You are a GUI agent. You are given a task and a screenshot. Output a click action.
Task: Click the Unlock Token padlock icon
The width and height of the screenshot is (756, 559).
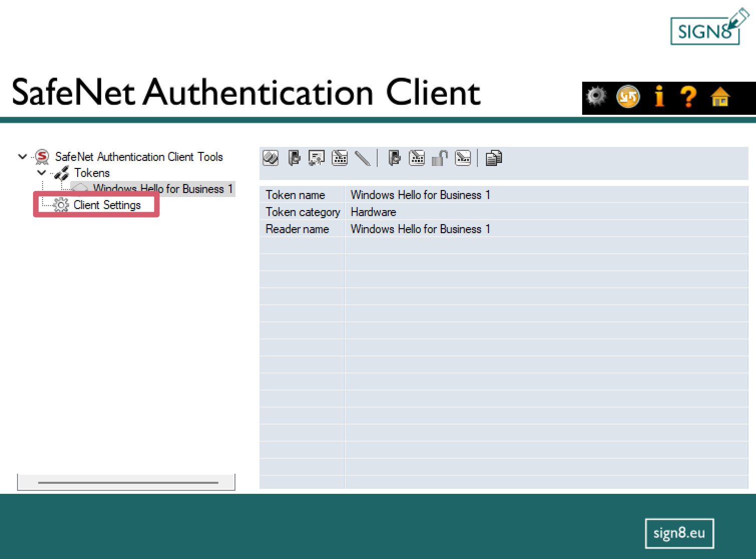440,158
